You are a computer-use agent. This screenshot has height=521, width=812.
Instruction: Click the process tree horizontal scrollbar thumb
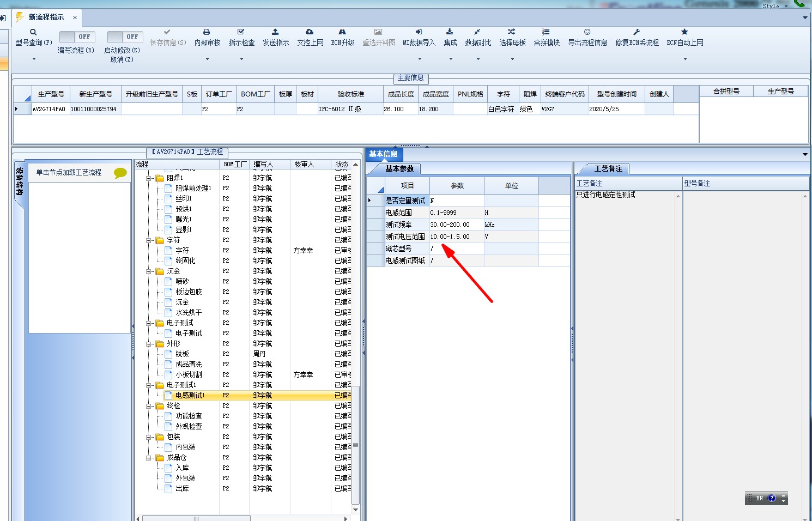[196, 518]
